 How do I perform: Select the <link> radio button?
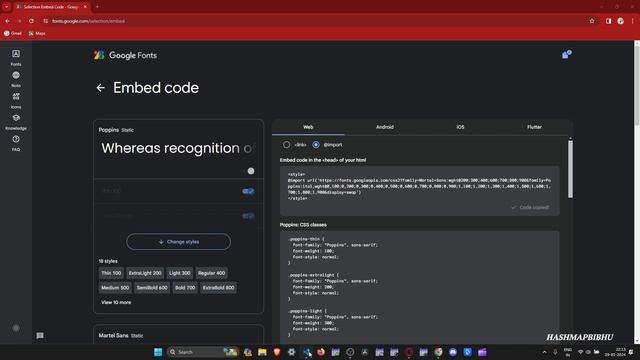(x=287, y=144)
